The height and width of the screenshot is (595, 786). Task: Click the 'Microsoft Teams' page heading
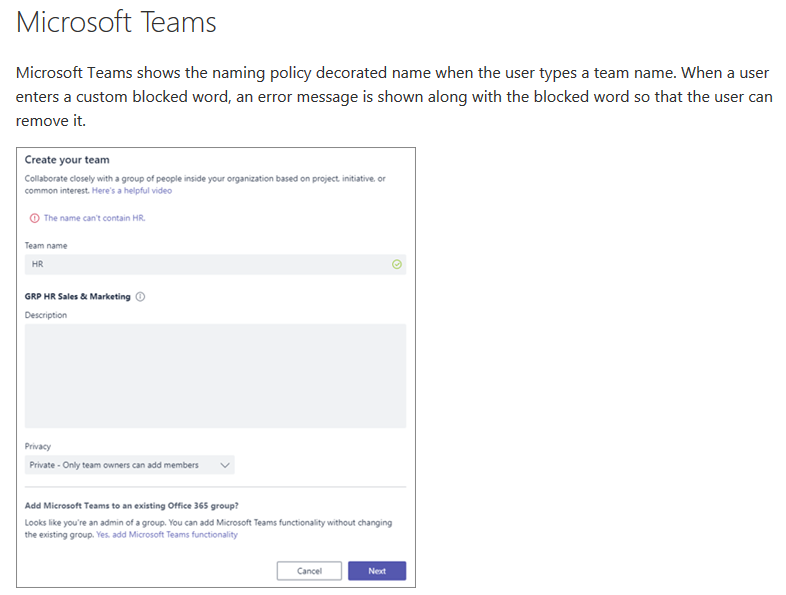tap(116, 22)
